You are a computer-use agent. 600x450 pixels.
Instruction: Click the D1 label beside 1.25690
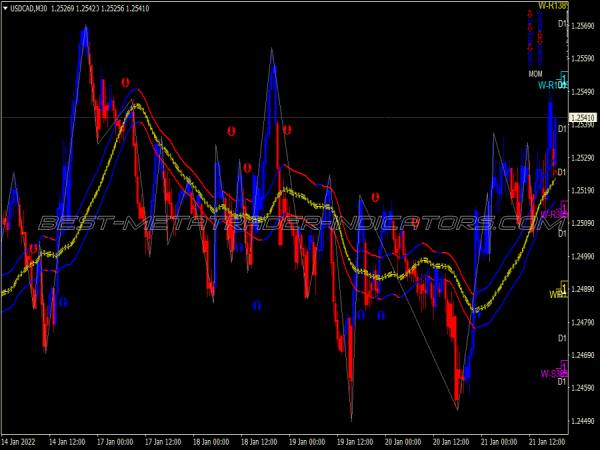[x=562, y=24]
